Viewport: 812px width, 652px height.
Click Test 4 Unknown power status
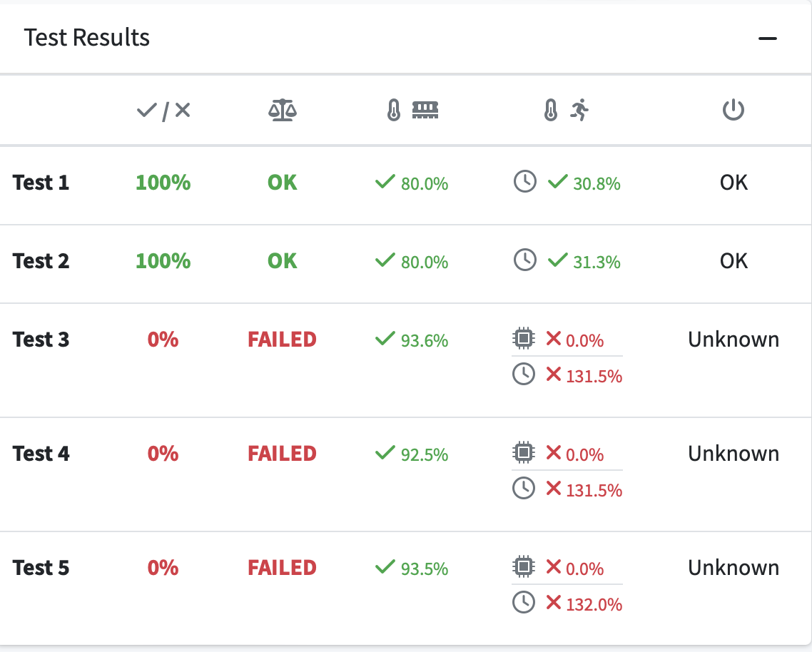[x=734, y=454]
